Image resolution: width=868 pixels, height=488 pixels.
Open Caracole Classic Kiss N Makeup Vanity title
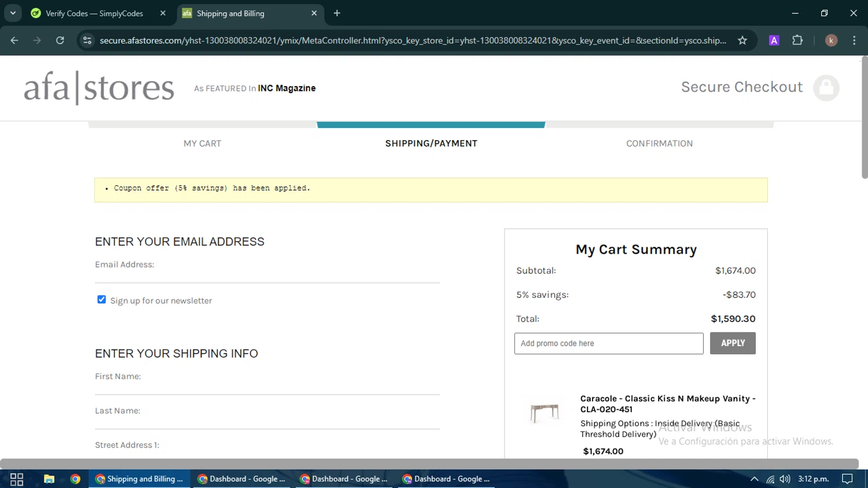(x=668, y=403)
